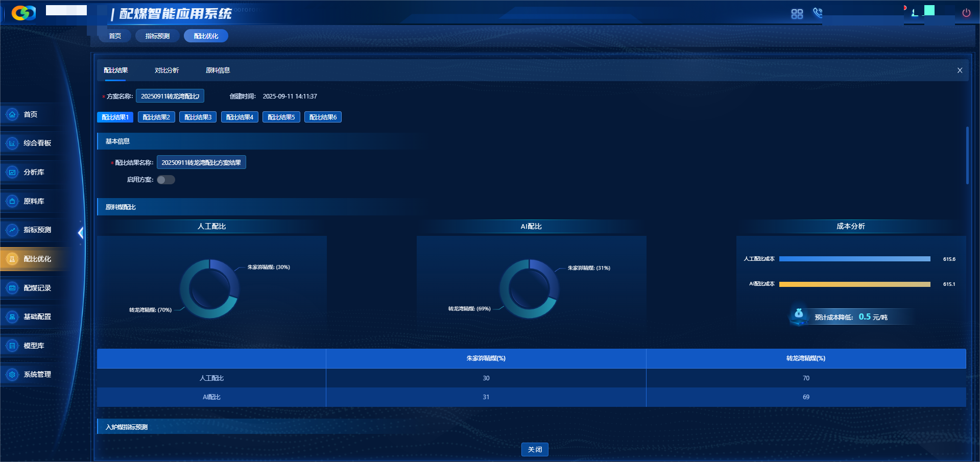Open the grid apps icon in header
The width and height of the screenshot is (980, 462).
coord(797,14)
